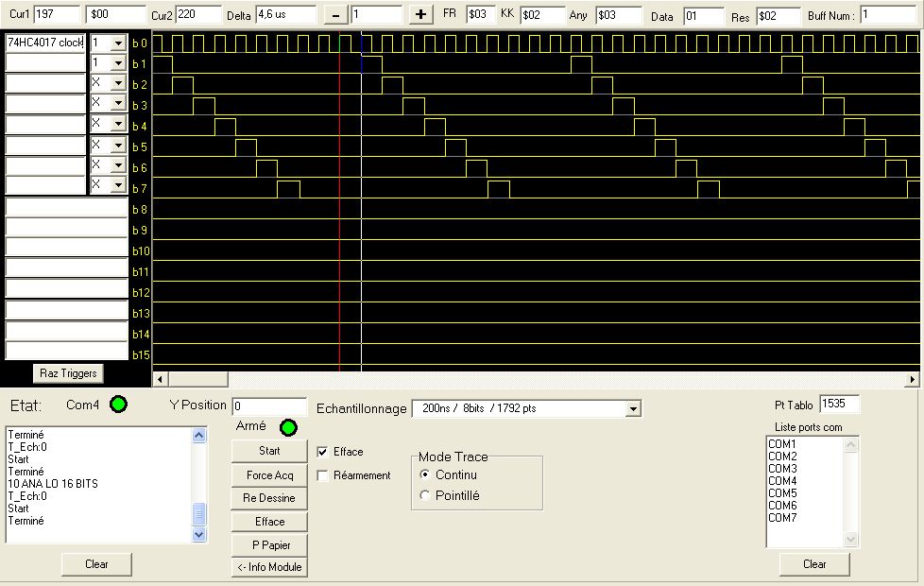This screenshot has width=924, height=586.
Task: Click the Armé green status indicator
Action: [288, 427]
